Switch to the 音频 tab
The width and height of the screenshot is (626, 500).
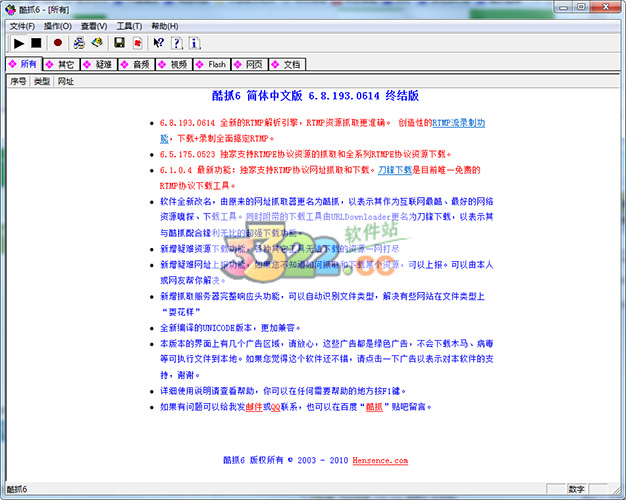136,64
